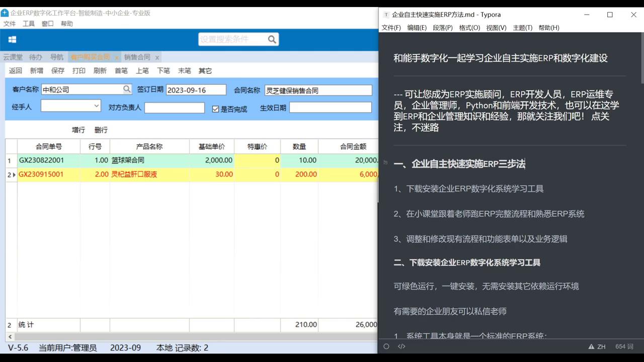Open the 主题(T) menu in Typora

[522, 28]
